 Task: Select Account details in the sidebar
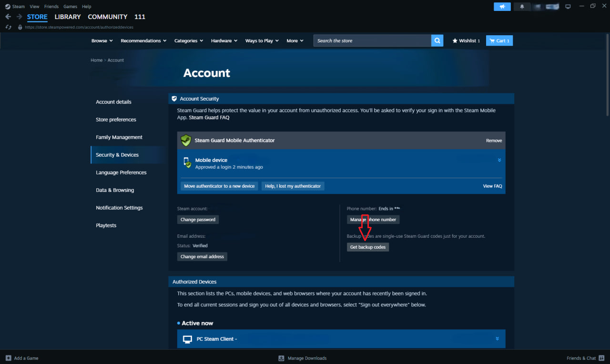tap(113, 102)
